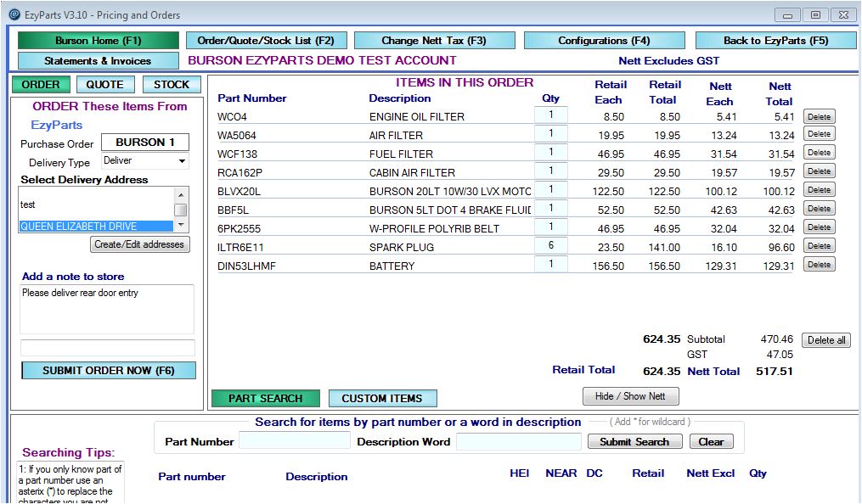The height and width of the screenshot is (504, 862).
Task: Select the PART SEARCH tab
Action: (x=266, y=399)
